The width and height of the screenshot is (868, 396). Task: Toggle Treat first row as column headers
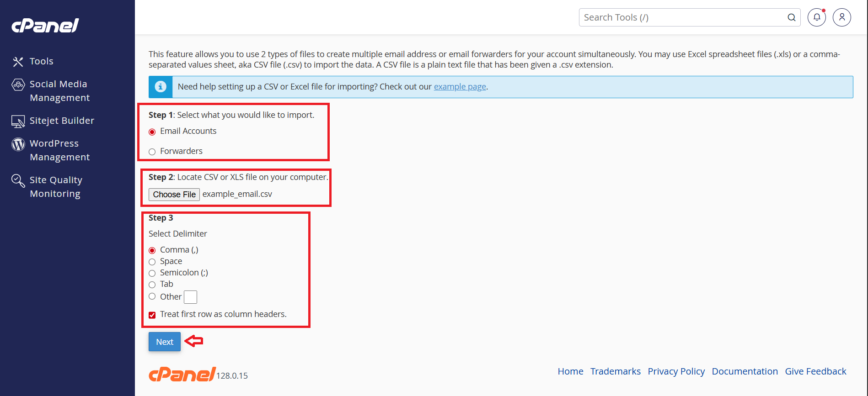click(152, 315)
